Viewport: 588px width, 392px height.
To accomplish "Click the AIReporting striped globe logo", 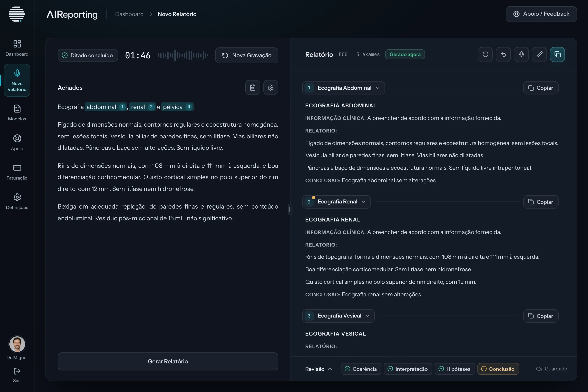I will click(17, 14).
